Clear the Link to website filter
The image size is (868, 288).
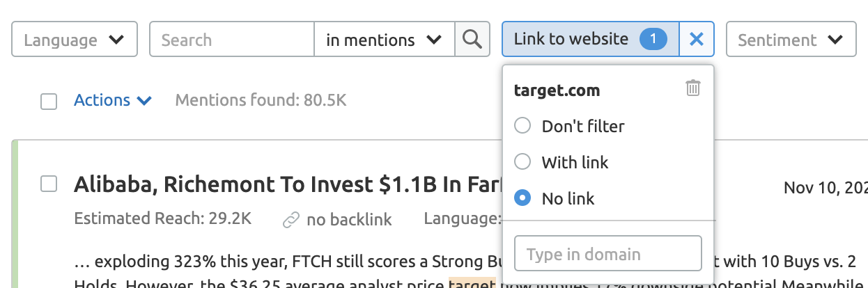(x=696, y=40)
